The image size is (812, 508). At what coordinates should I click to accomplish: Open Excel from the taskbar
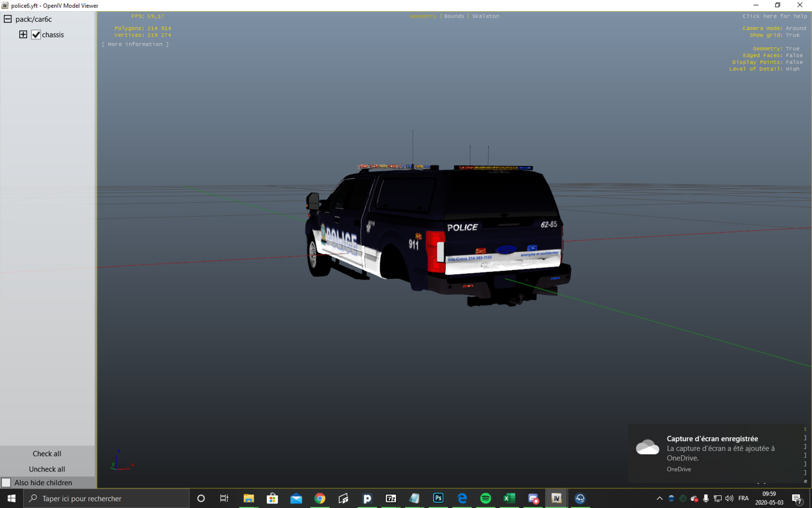[x=509, y=498]
